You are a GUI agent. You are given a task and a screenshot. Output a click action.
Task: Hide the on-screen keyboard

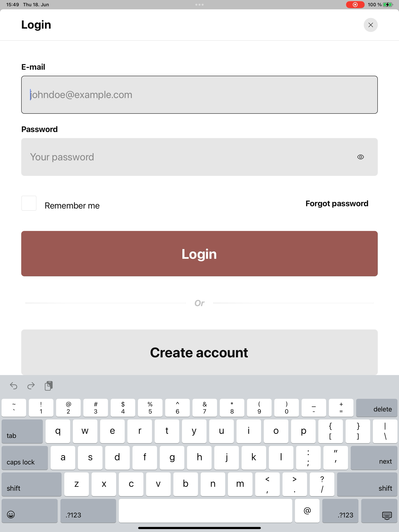coord(379,511)
